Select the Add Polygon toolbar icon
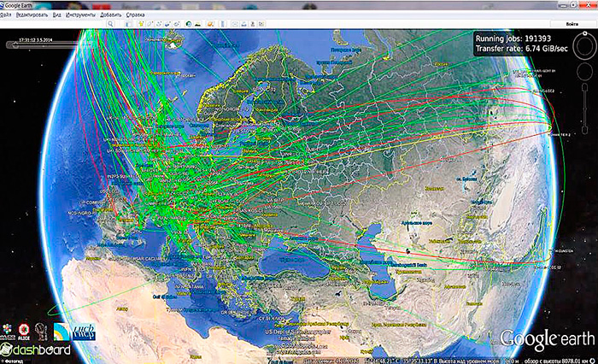Screen dimensions: 598x364 pos(149,24)
